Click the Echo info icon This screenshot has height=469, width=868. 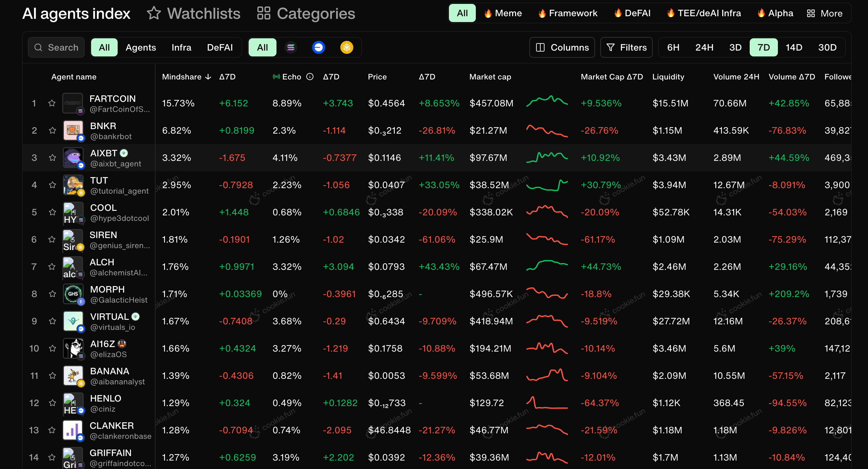(310, 77)
